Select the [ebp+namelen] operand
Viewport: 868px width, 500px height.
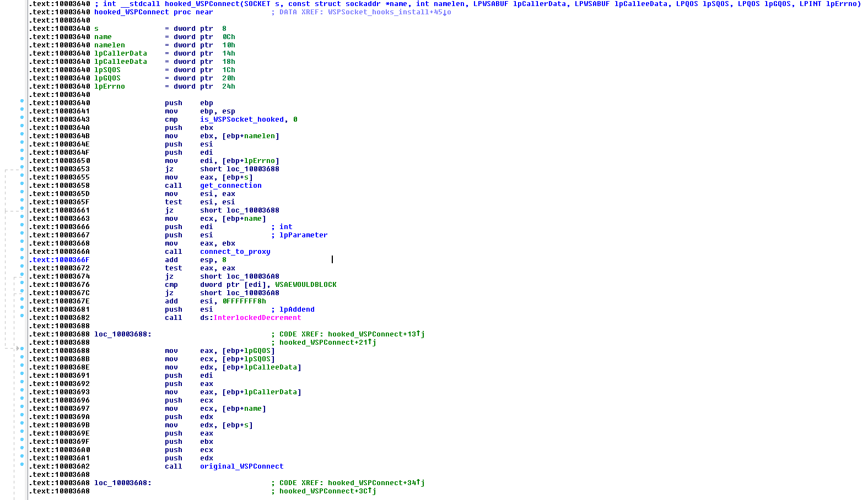pyautogui.click(x=251, y=136)
